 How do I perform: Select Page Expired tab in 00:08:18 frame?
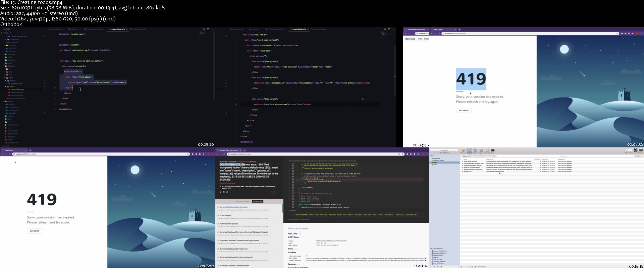point(14,150)
